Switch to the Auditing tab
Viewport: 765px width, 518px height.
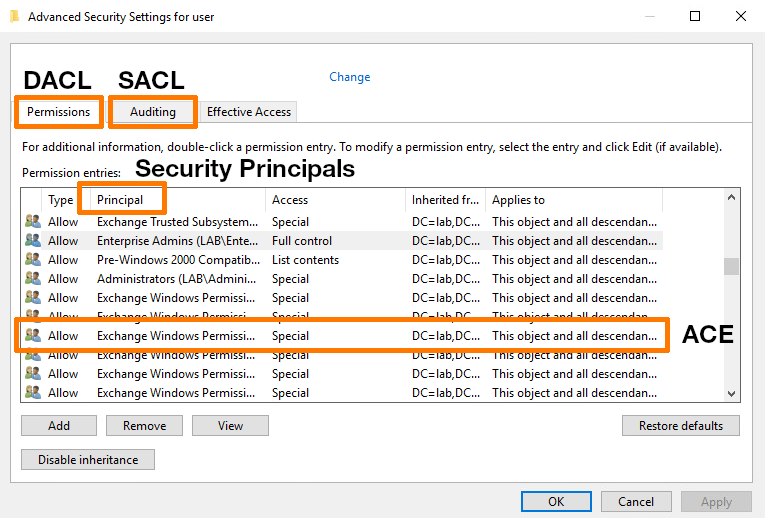(152, 112)
